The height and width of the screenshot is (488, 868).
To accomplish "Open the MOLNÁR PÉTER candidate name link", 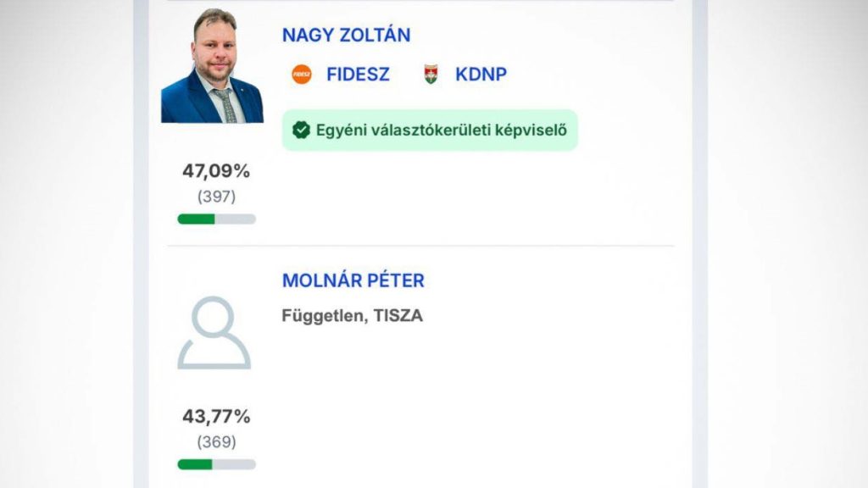I will click(353, 280).
